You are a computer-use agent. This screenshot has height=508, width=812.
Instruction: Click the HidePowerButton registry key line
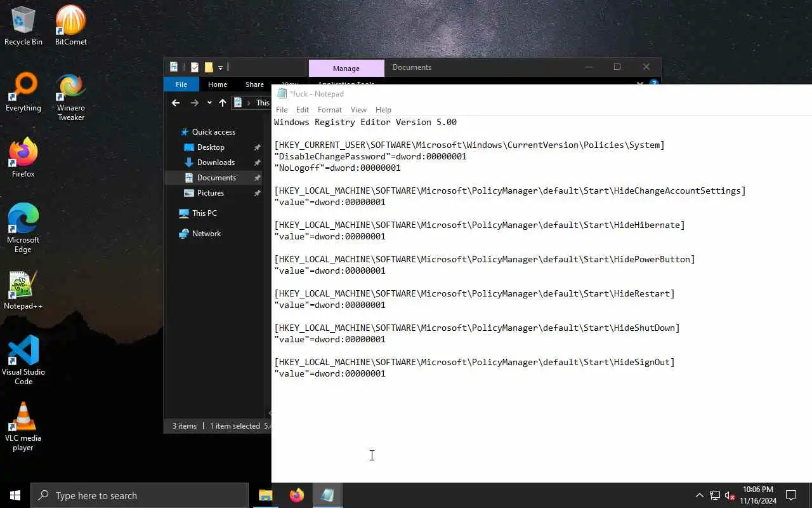click(485, 259)
